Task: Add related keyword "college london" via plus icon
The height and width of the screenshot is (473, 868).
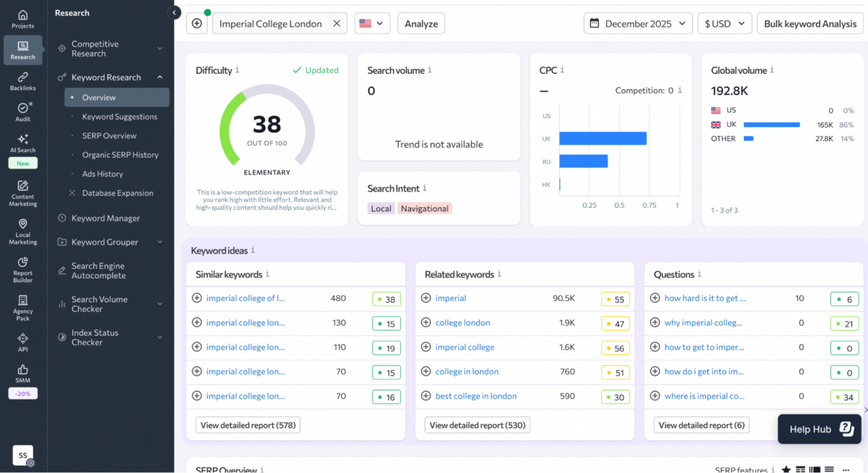Action: pos(426,323)
